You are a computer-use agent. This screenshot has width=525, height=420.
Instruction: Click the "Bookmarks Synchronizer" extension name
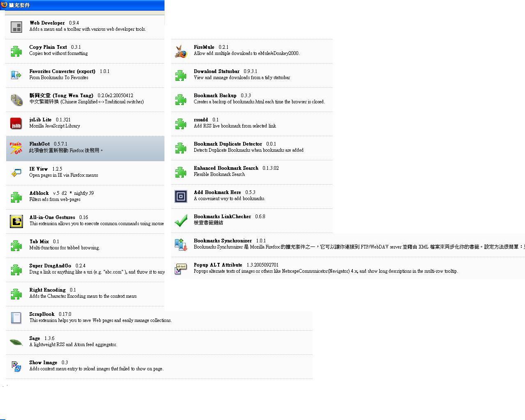223,241
